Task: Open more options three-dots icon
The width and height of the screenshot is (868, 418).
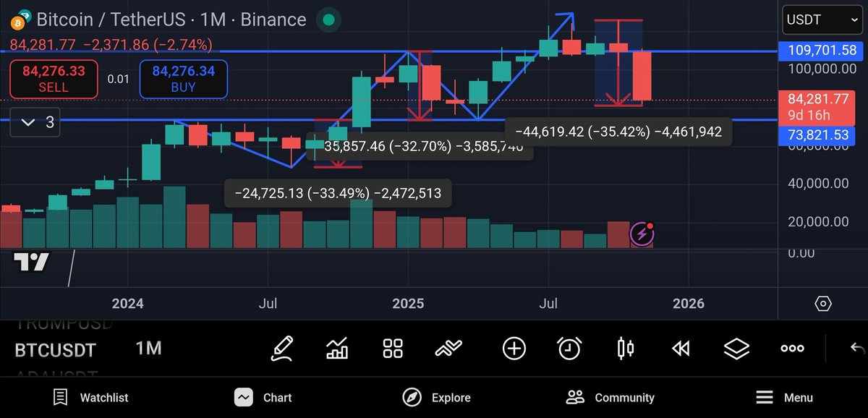Action: click(x=793, y=349)
